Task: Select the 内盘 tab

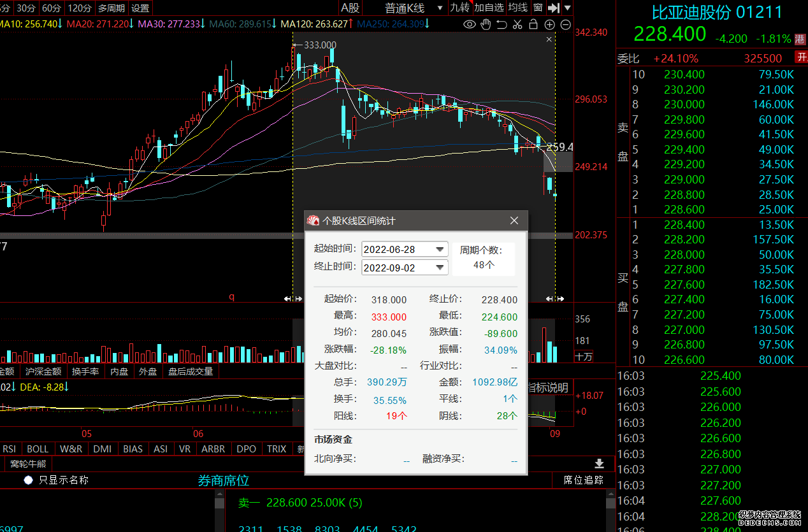Action: (x=119, y=371)
